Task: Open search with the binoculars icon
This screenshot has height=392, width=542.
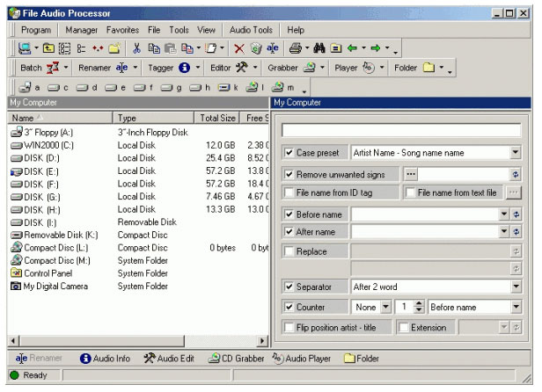Action: (319, 48)
